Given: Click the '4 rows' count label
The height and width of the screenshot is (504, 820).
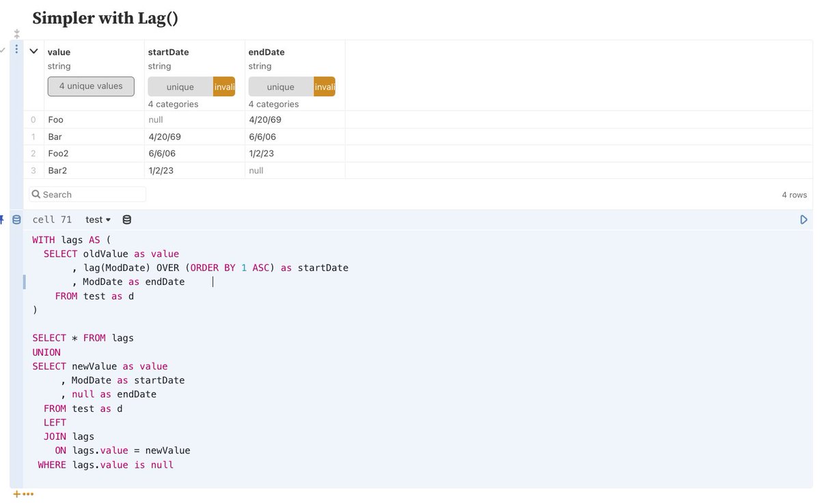Looking at the screenshot, I should (x=794, y=195).
